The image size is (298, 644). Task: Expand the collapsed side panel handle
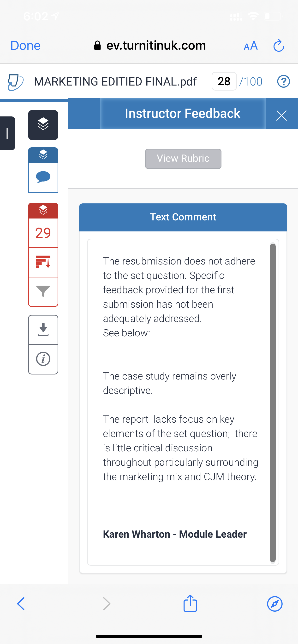[7, 133]
